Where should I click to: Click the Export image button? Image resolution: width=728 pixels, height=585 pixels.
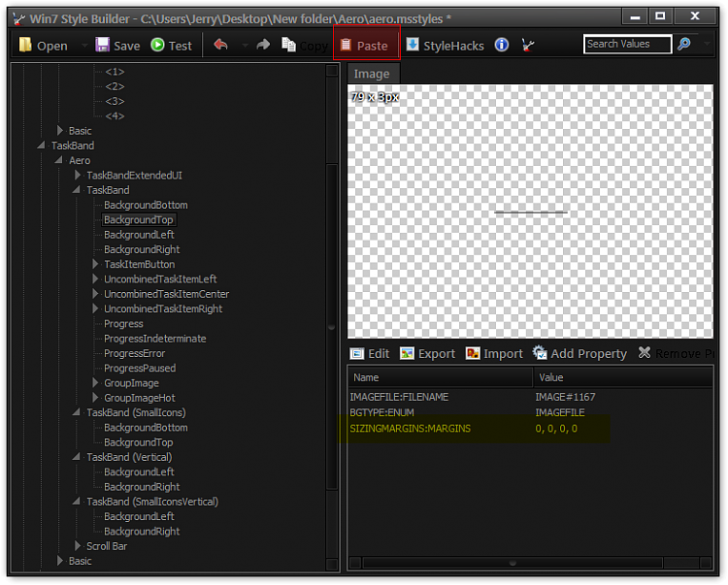(x=427, y=354)
